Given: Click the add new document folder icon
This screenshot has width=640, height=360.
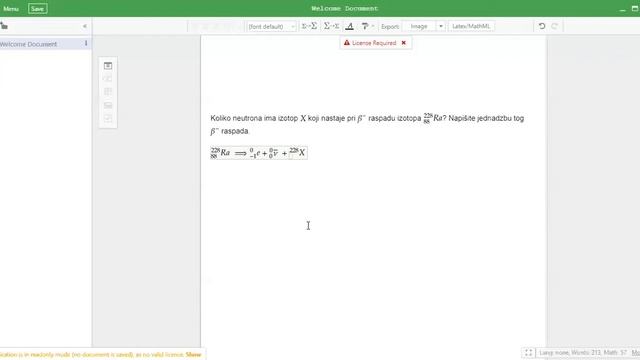Looking at the screenshot, I should [4, 26].
